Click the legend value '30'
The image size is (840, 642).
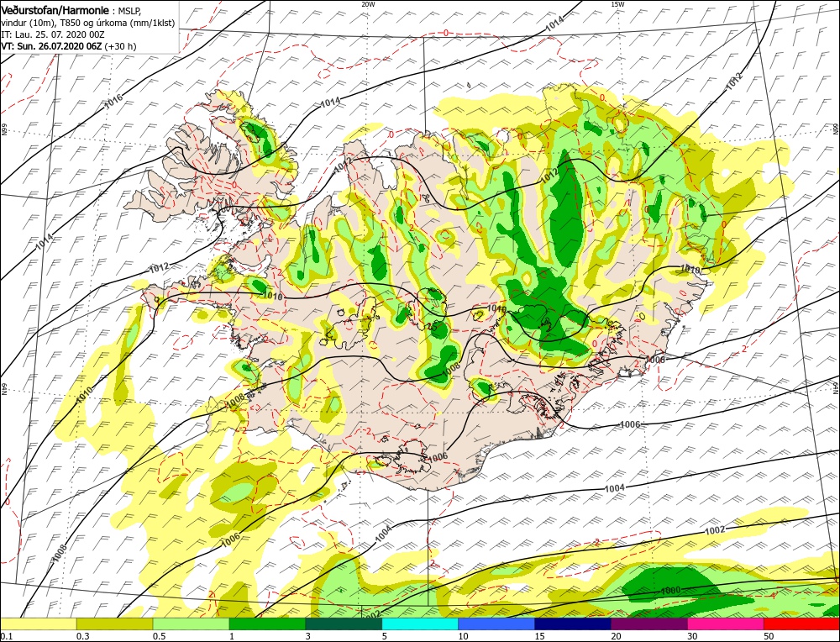(x=691, y=636)
